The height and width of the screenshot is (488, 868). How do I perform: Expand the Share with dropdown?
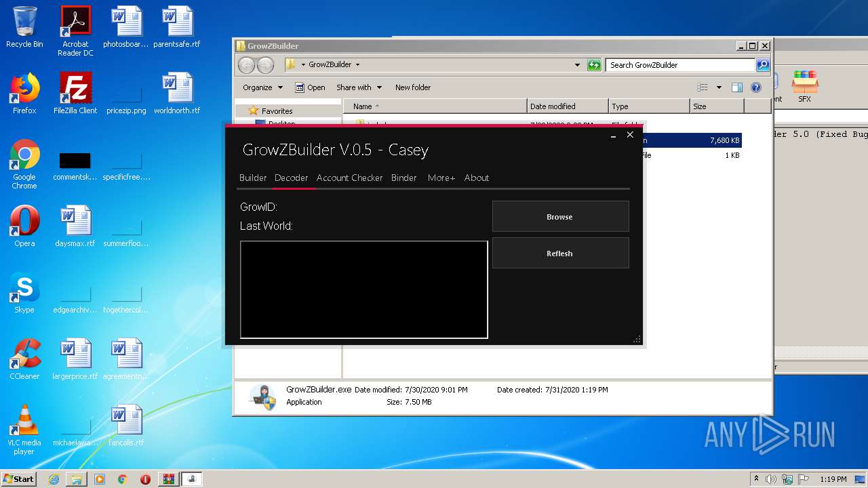[359, 87]
